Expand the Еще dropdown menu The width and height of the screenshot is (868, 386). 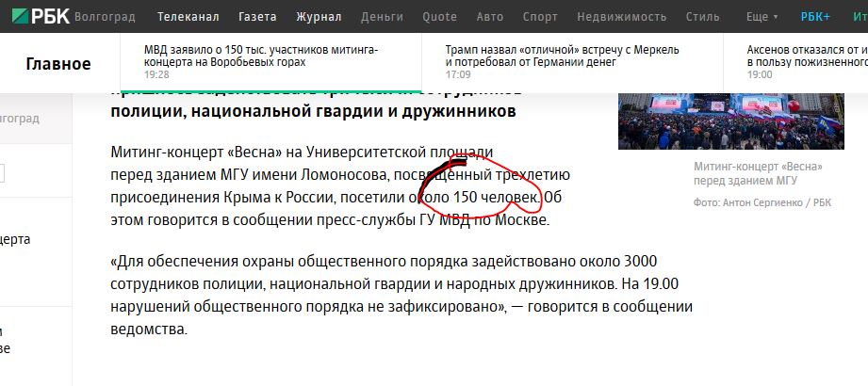[762, 17]
